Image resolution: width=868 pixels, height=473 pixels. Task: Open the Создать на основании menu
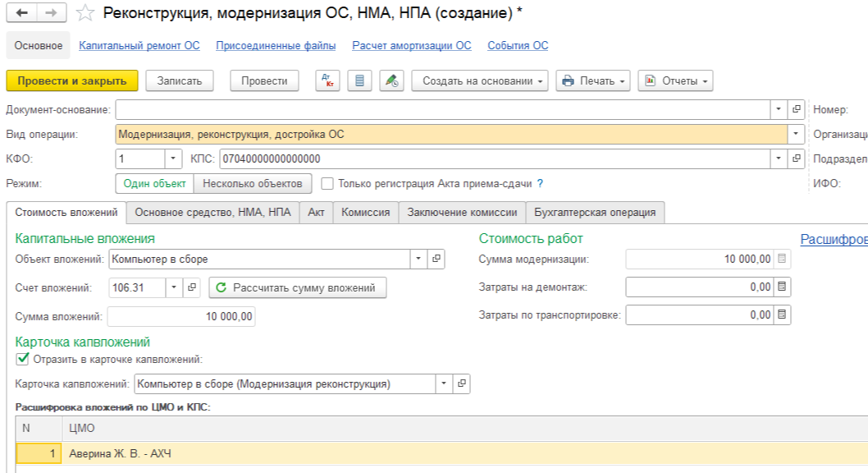coord(480,80)
